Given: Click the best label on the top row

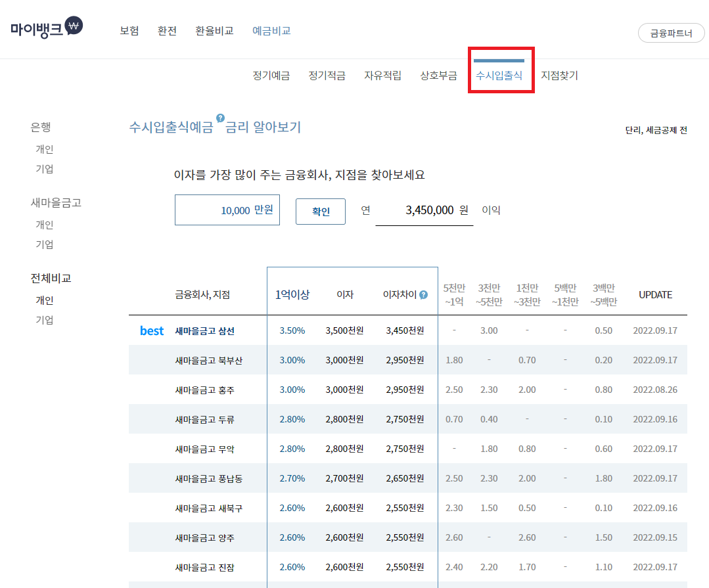Looking at the screenshot, I should click(x=152, y=331).
